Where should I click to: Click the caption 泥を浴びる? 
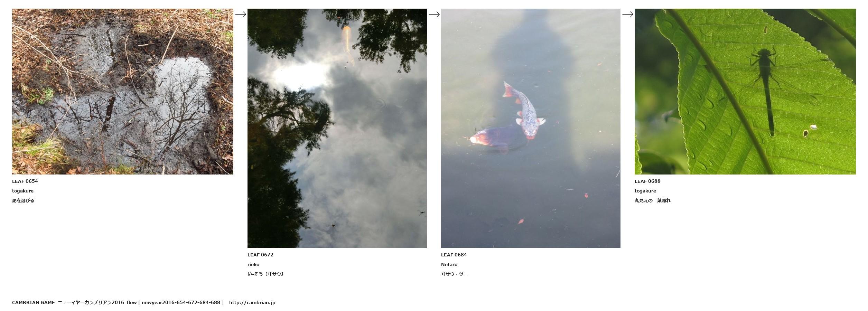(23, 200)
